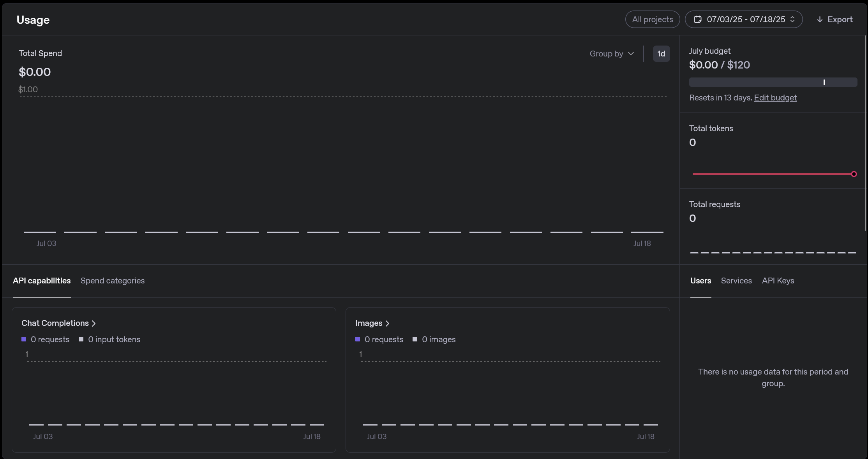This screenshot has width=868, height=459.
Task: Click the Total requests label
Action: tap(715, 204)
